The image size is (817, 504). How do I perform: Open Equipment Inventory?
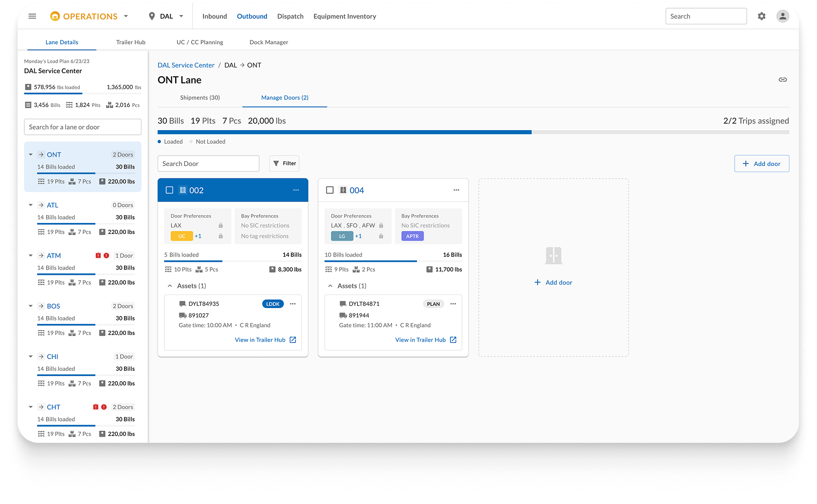coord(345,17)
